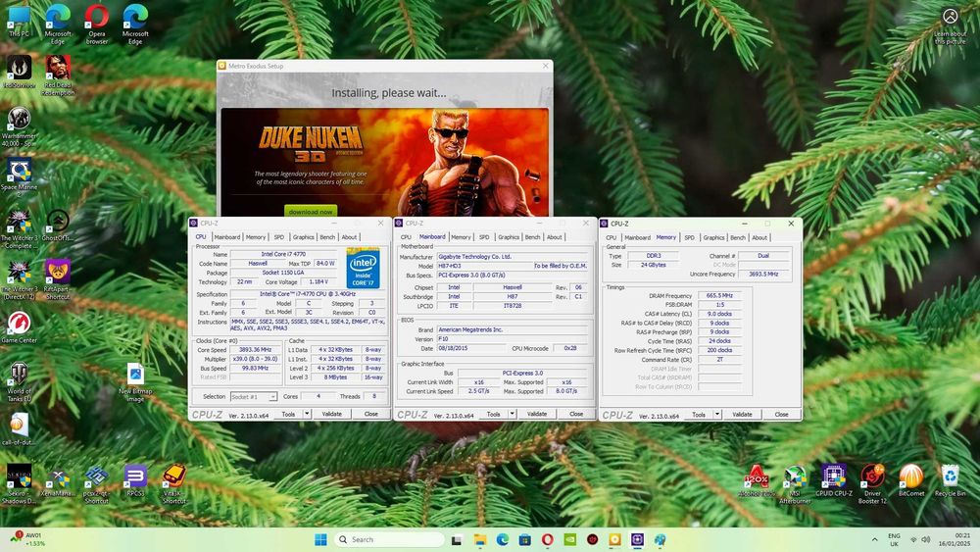Open Memory tab in middle CPU-Z window
Screen dimensions: 980x552
461,237
